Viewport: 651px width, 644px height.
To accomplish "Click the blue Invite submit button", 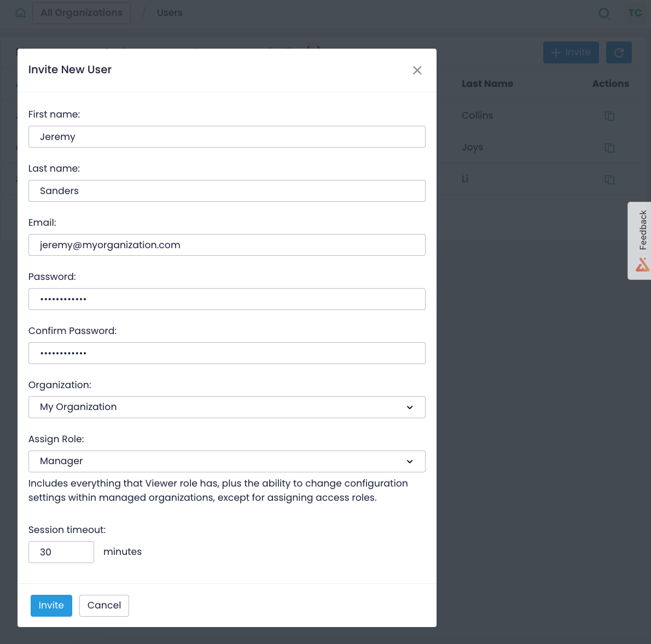I will click(51, 605).
